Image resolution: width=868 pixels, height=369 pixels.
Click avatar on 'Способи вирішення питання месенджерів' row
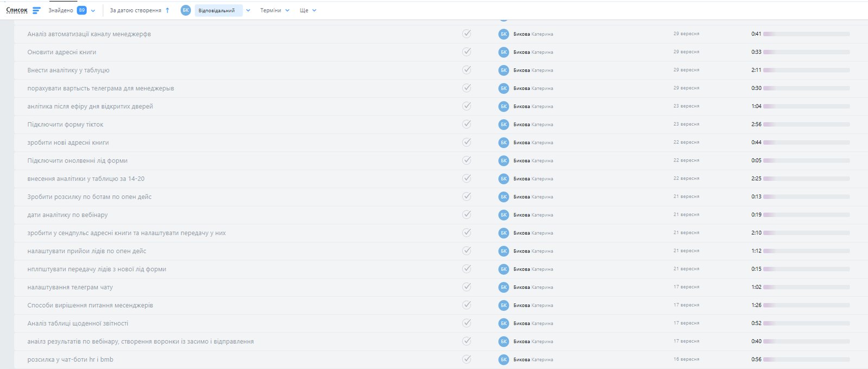503,306
